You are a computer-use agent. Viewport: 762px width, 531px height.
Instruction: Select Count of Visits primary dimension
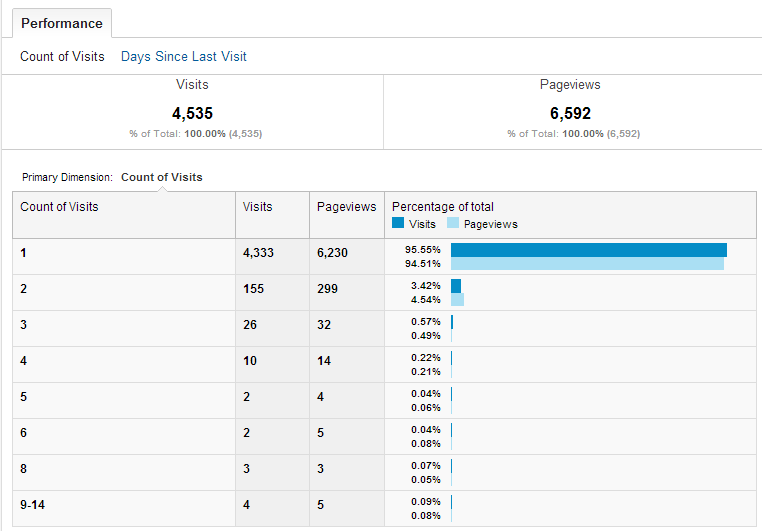point(161,177)
